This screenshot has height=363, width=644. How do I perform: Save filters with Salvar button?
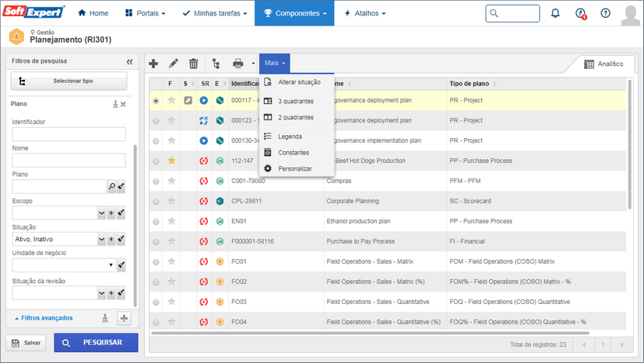26,343
